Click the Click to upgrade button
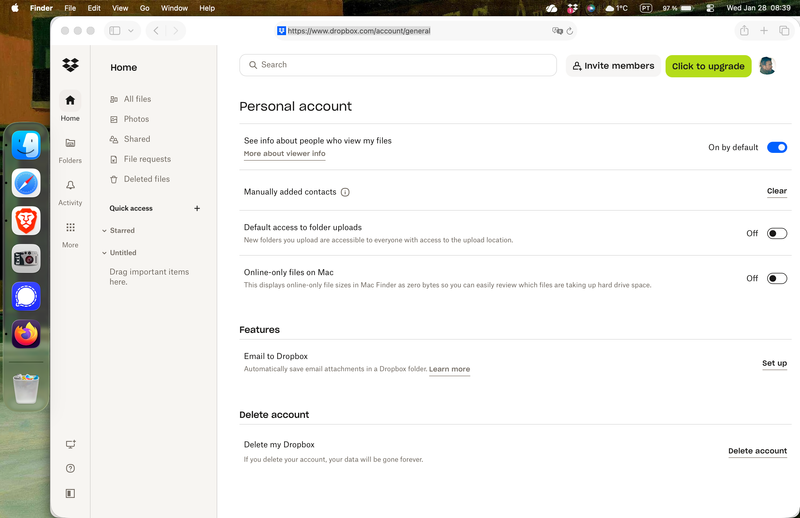 708,66
